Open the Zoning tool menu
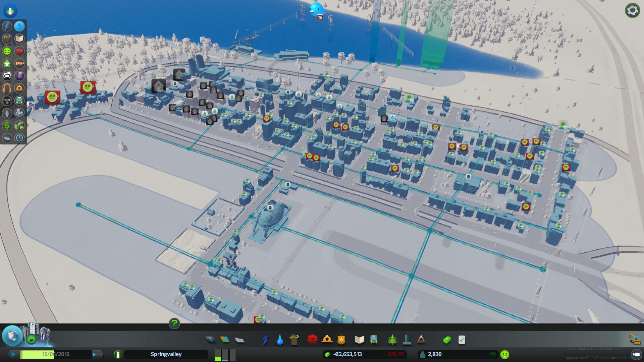 [x=225, y=340]
